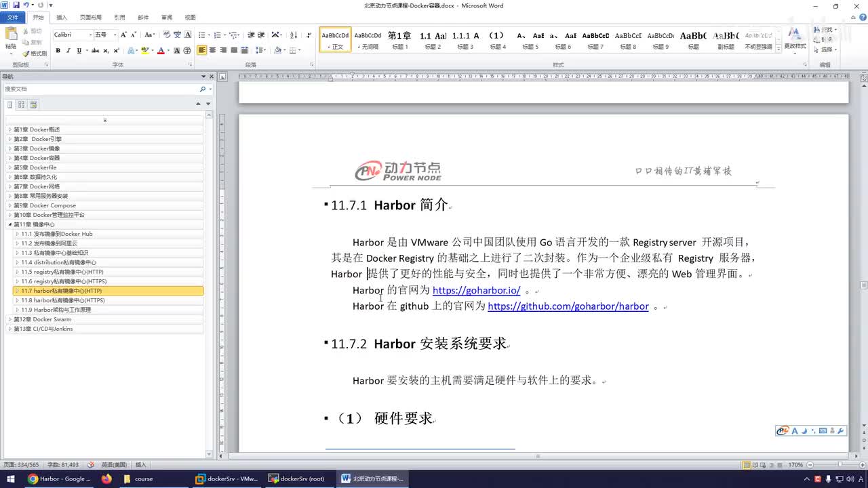
Task: Toggle Underline formatting
Action: tap(79, 50)
